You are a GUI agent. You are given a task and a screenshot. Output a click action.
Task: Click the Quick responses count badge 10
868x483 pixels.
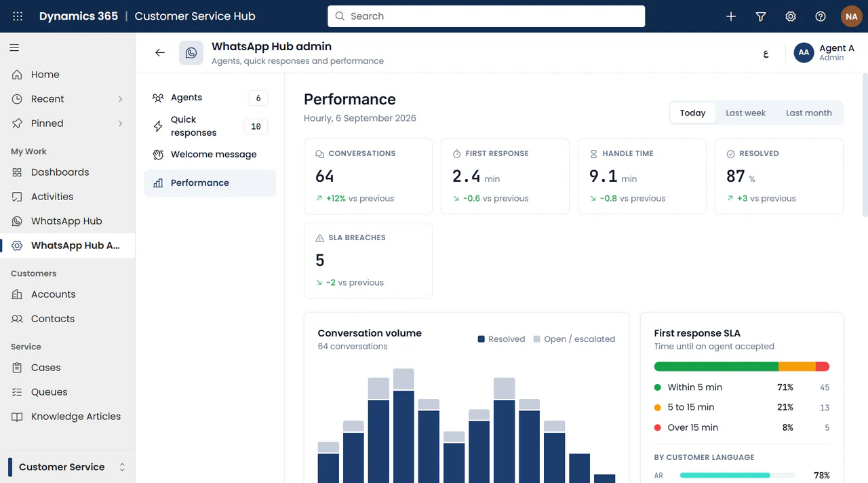coord(256,127)
